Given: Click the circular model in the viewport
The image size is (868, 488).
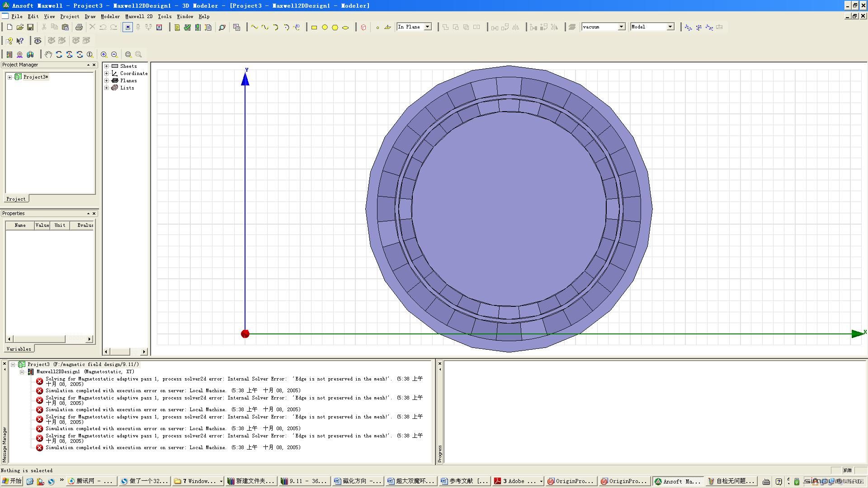Looking at the screenshot, I should point(509,209).
